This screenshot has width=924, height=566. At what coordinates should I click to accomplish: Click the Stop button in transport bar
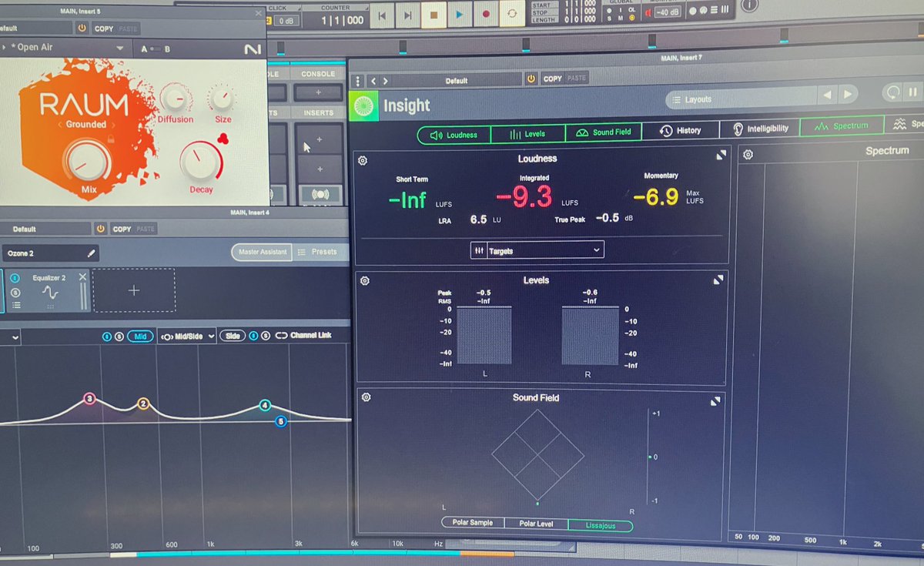434,15
